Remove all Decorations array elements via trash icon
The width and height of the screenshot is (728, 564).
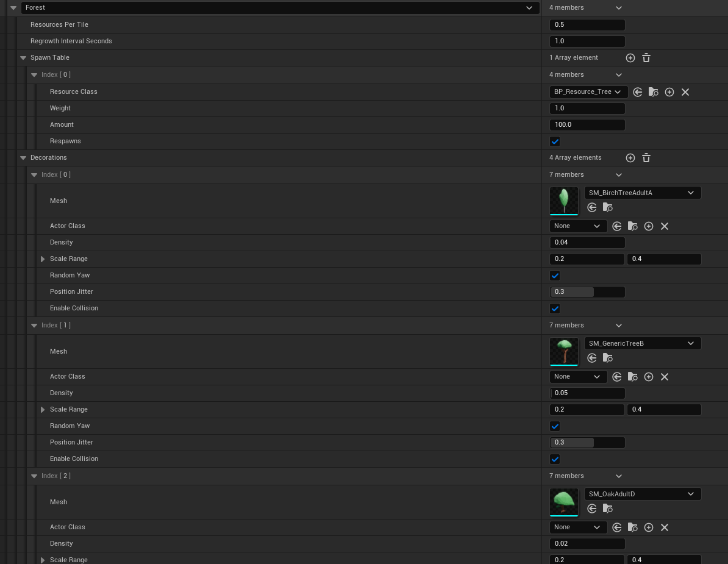click(646, 158)
